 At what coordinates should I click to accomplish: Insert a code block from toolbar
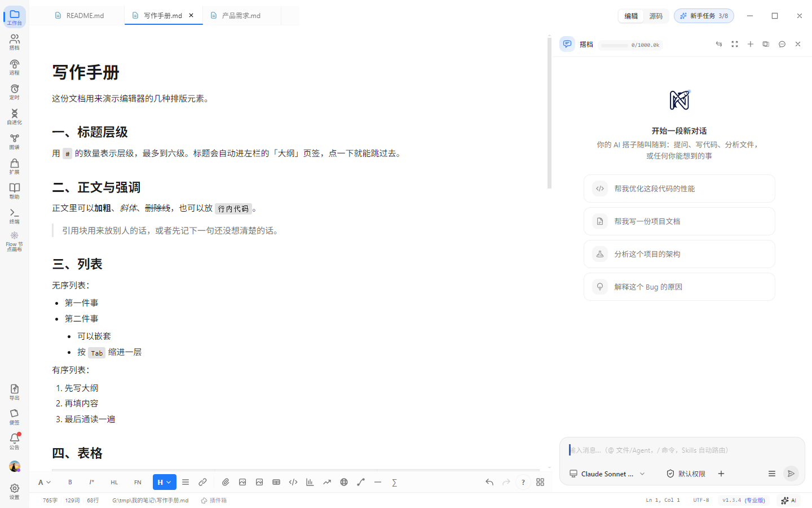click(x=293, y=482)
